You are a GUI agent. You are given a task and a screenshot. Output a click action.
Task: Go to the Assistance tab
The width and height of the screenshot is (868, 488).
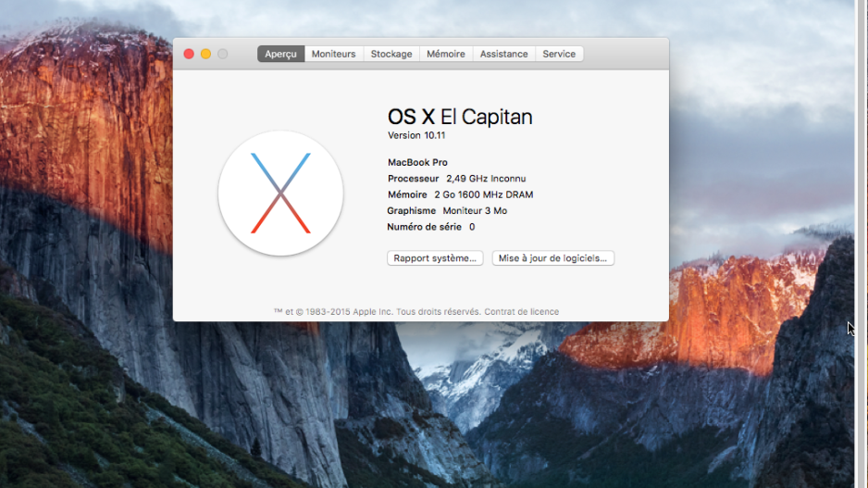[503, 54]
